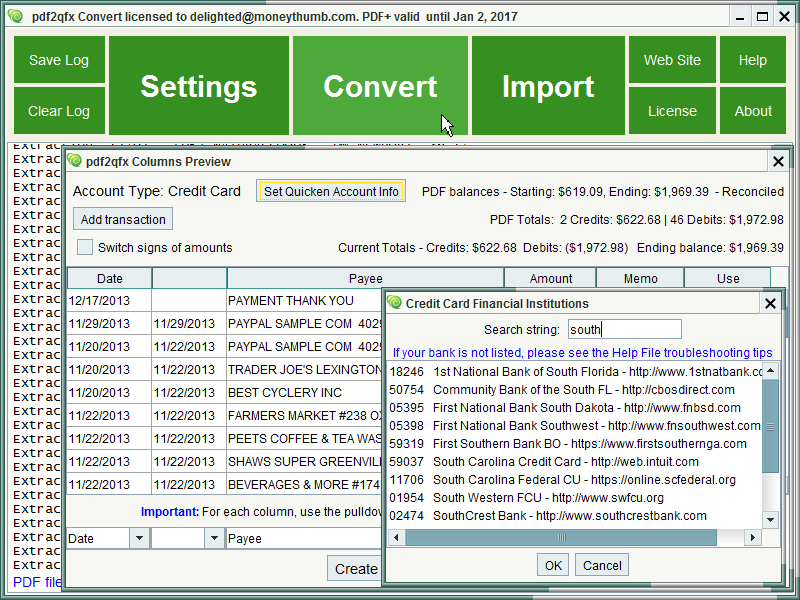This screenshot has height=600, width=800.
Task: Select South Carolina Credit Card entry
Action: click(x=575, y=462)
